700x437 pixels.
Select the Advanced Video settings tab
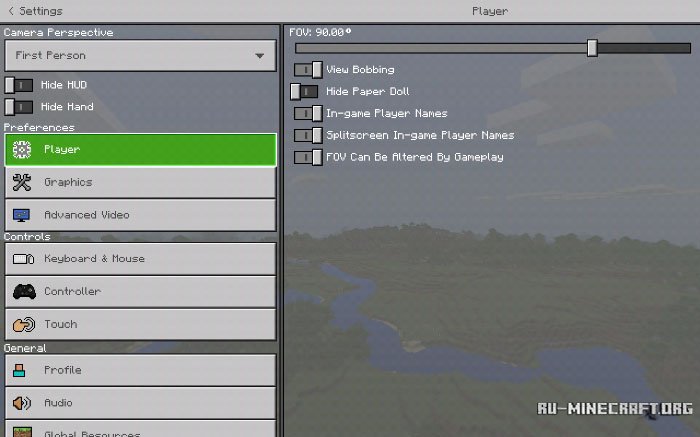140,215
